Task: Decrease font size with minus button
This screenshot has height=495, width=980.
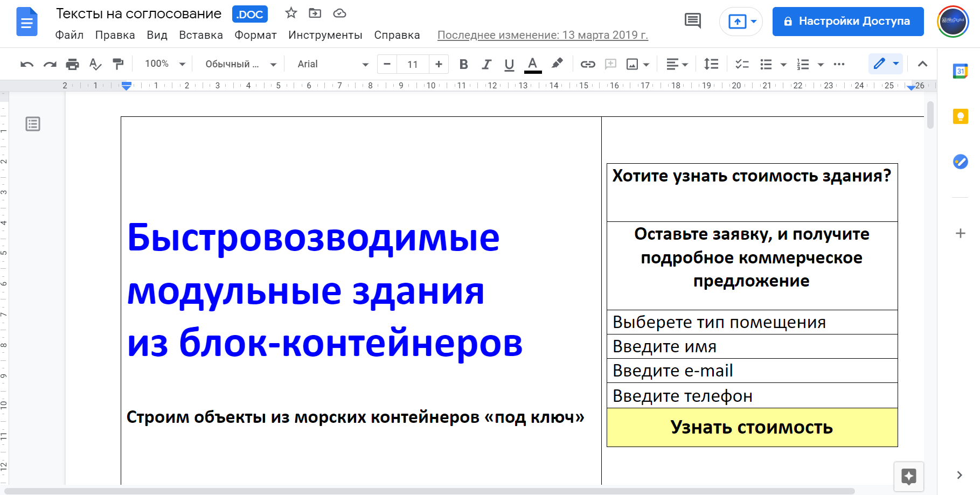Action: point(387,65)
